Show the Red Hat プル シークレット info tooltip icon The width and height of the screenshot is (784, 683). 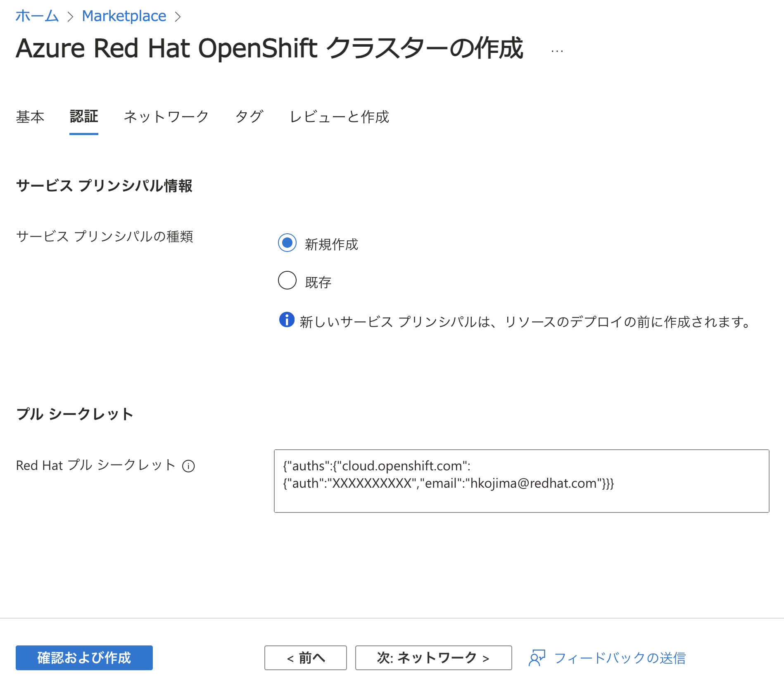(188, 466)
